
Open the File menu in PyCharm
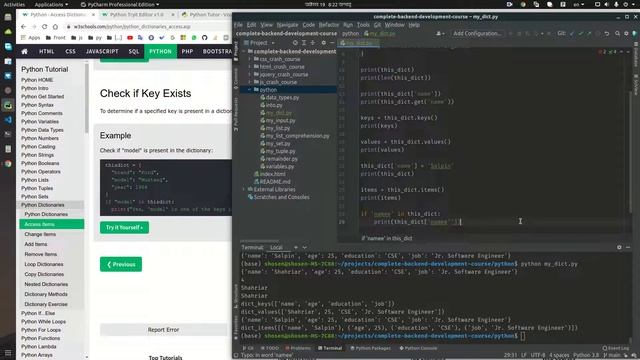point(238,25)
